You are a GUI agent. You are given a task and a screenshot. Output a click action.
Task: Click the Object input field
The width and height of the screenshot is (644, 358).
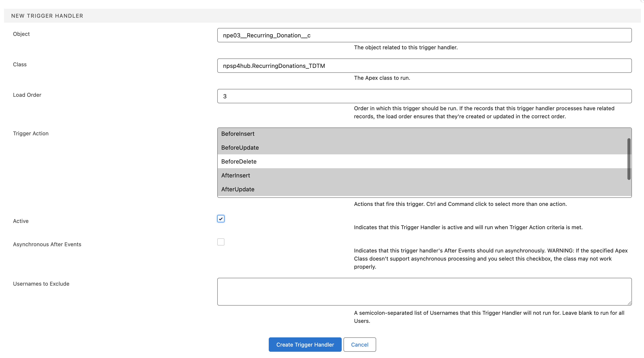coord(424,35)
